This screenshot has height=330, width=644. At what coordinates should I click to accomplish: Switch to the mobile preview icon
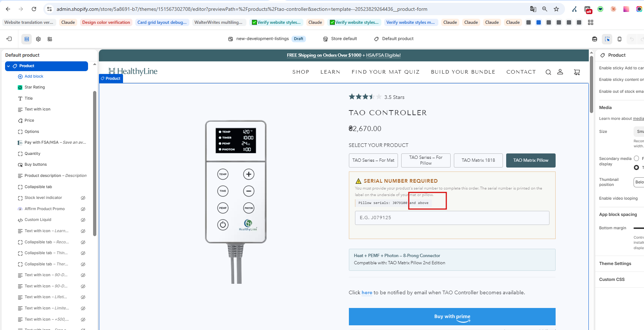619,39
